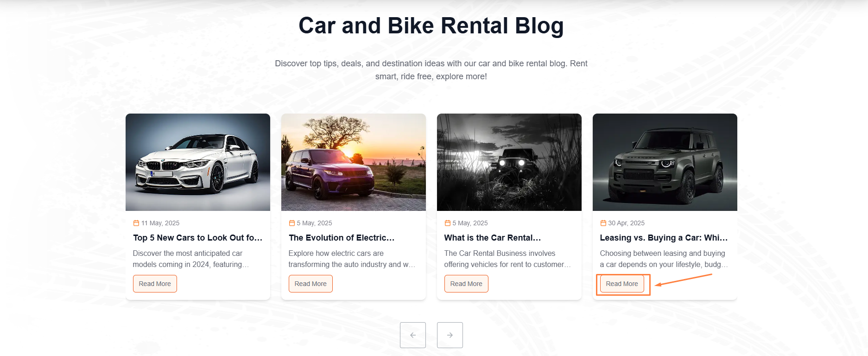Click calendar icon on What is the Car Rental card
The width and height of the screenshot is (868, 356).
tap(448, 223)
